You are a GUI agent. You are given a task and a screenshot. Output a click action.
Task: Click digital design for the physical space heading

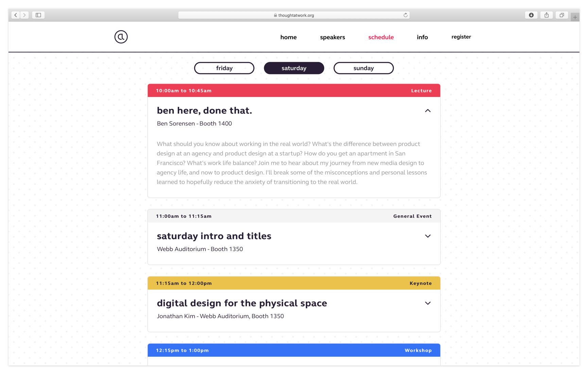[x=242, y=303]
